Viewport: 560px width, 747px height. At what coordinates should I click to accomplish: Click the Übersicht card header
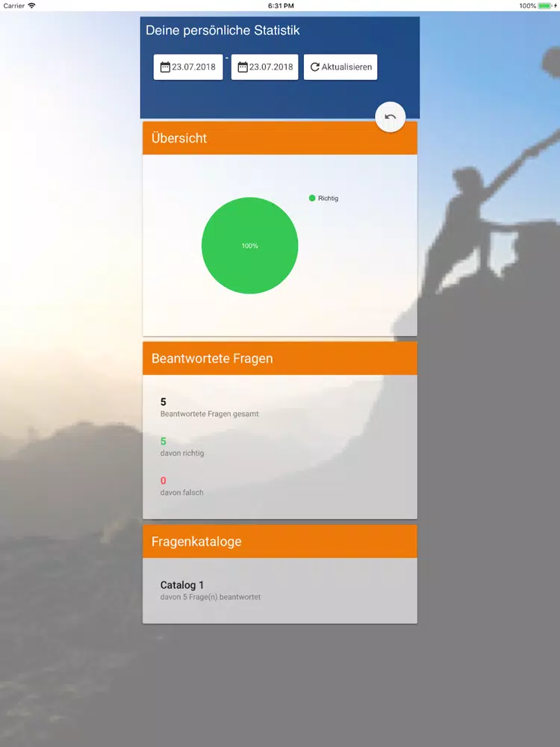point(280,138)
